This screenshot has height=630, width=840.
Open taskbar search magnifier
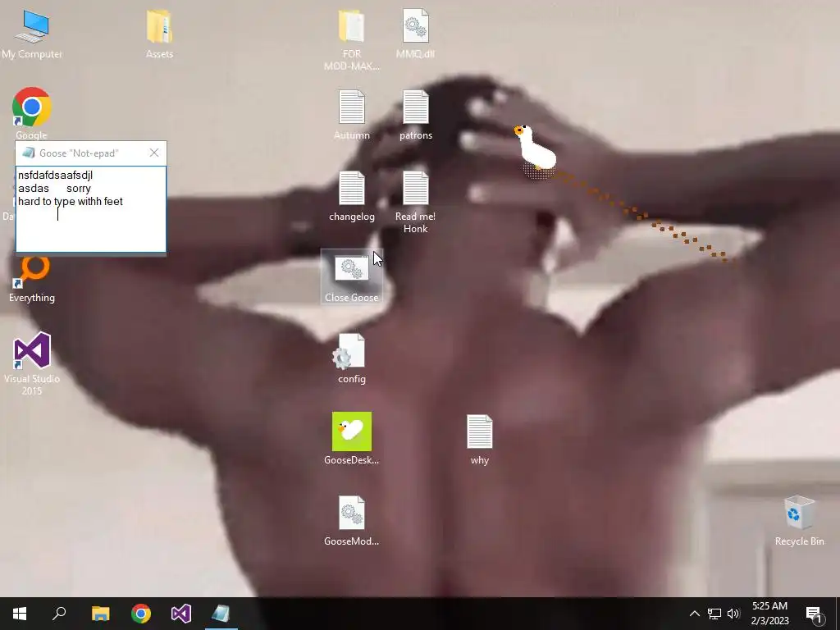pos(59,614)
